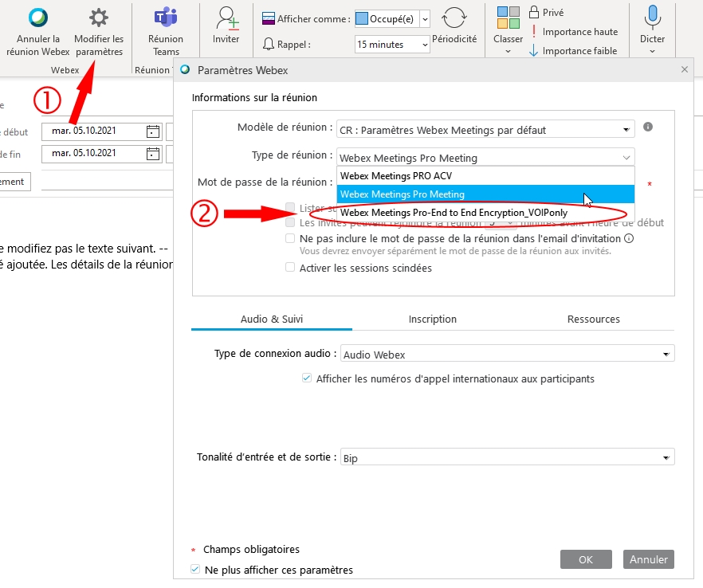This screenshot has height=588, width=703.
Task: Switch to the Ressources tab
Action: (x=594, y=319)
